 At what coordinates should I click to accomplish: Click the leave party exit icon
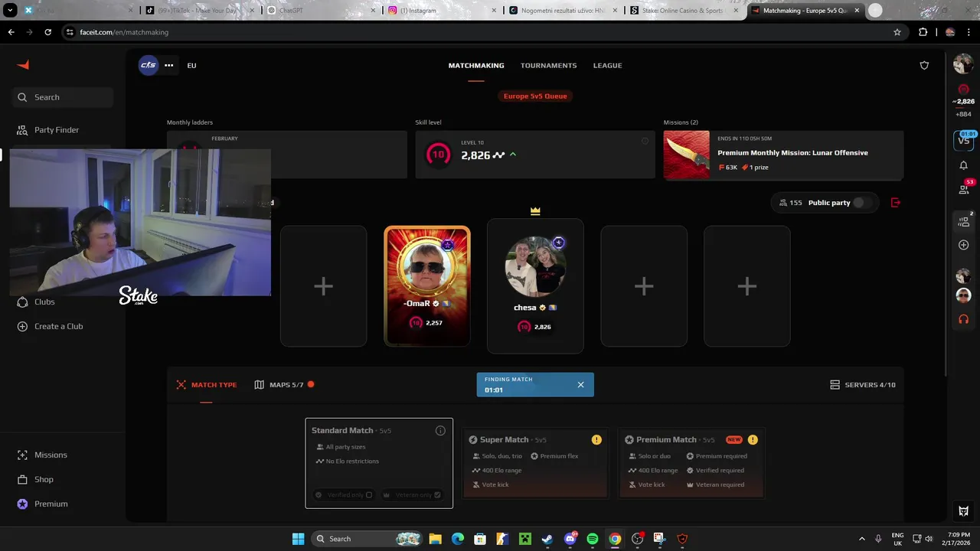pos(896,203)
